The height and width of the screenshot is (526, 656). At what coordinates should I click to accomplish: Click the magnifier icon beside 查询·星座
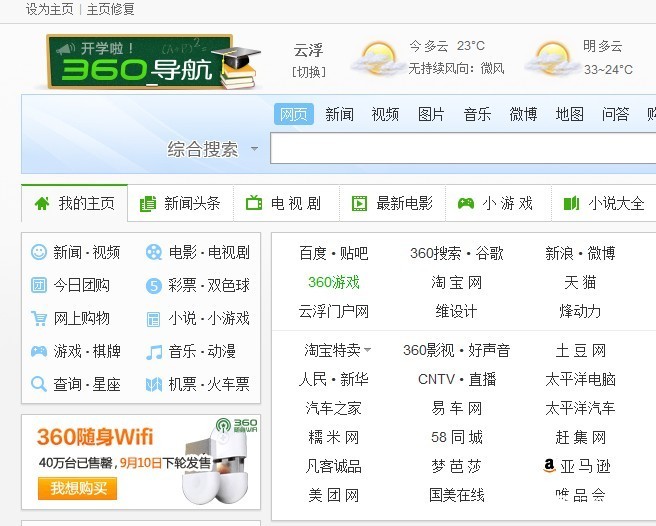[x=39, y=384]
